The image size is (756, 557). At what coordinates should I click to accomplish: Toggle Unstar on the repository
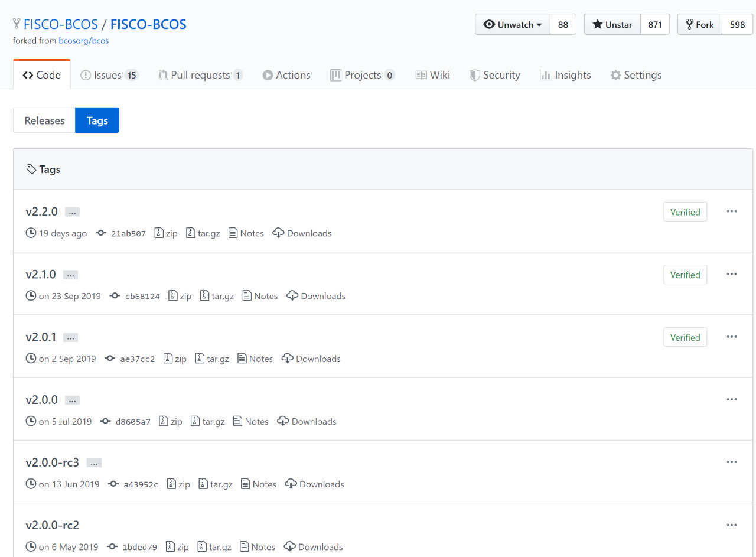612,24
